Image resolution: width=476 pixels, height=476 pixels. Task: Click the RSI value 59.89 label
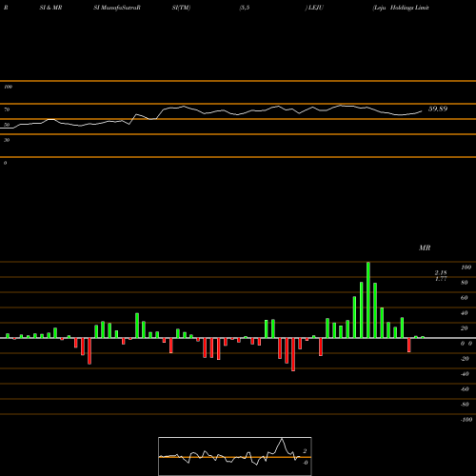click(x=438, y=109)
